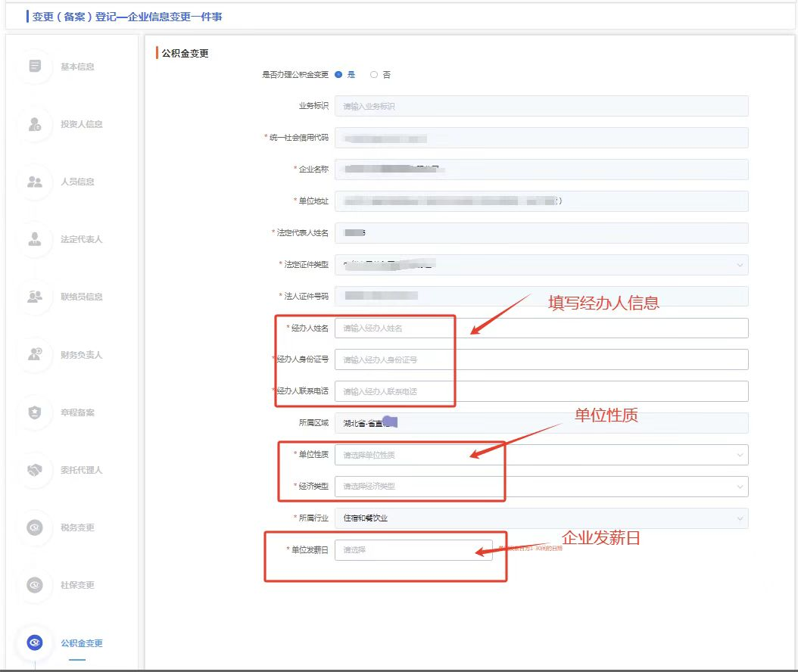
Task: Go to 投资人信息 step label
Action: coord(82,124)
